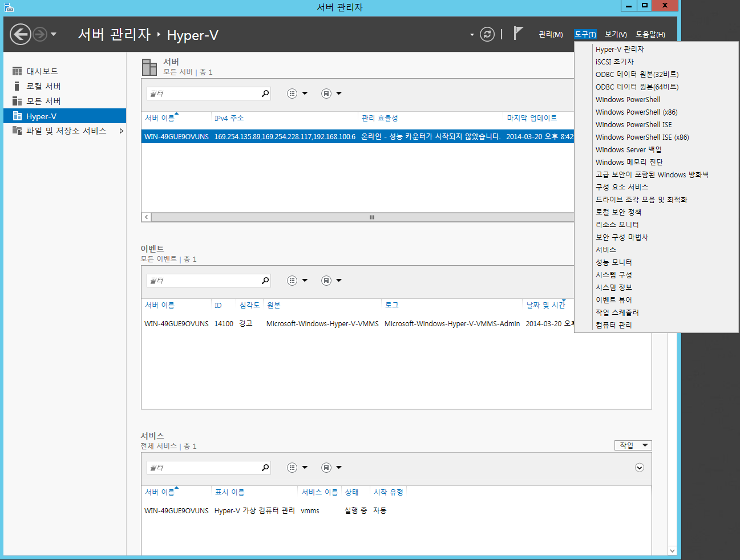740x560 pixels.
Task: Open list options dropdown in 이벤트 section
Action: [305, 281]
